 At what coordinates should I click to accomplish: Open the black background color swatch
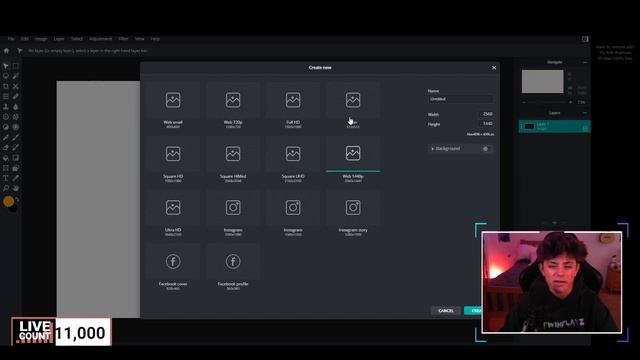[x=14, y=208]
